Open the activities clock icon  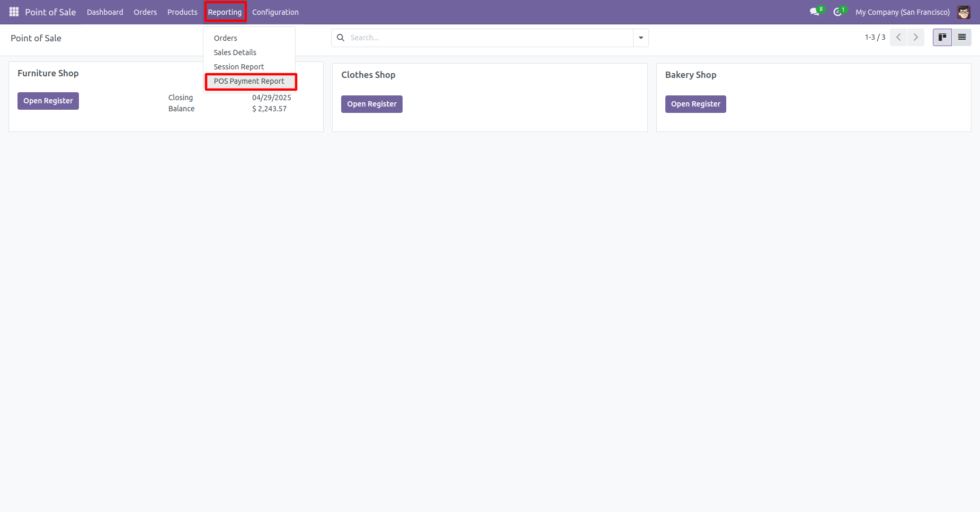click(838, 12)
